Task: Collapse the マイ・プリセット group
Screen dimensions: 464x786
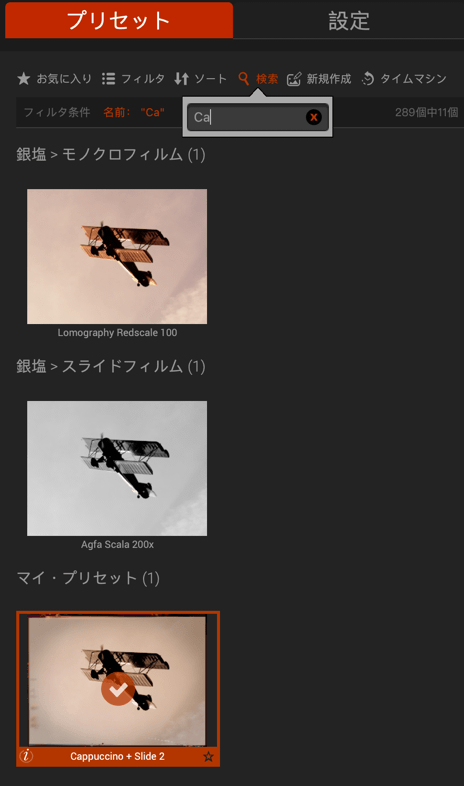Action: pyautogui.click(x=88, y=578)
